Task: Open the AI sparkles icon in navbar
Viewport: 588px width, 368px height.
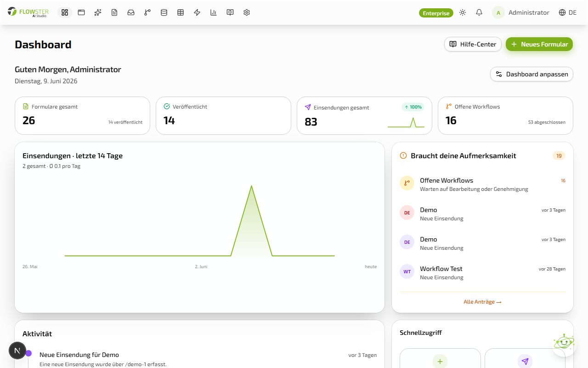Action: coord(98,12)
